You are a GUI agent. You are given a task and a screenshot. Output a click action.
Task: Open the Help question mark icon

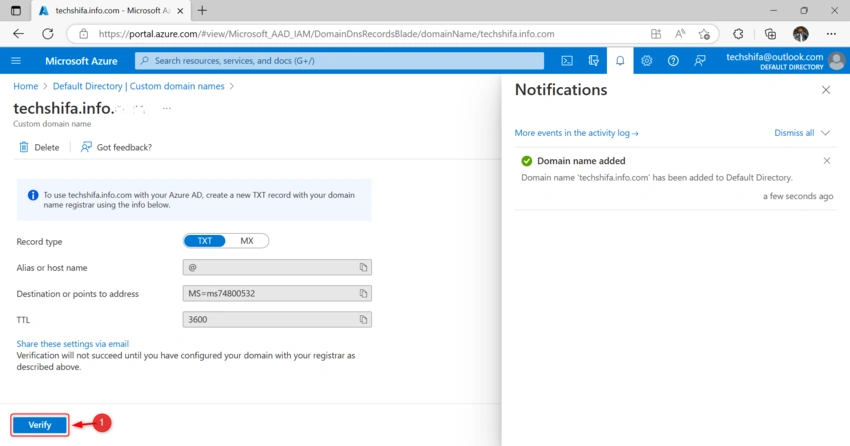(673, 61)
